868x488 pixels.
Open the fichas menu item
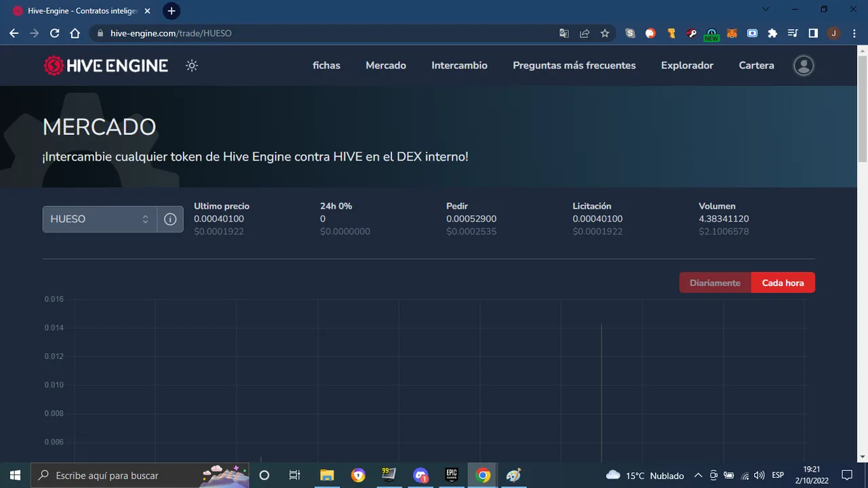(326, 66)
